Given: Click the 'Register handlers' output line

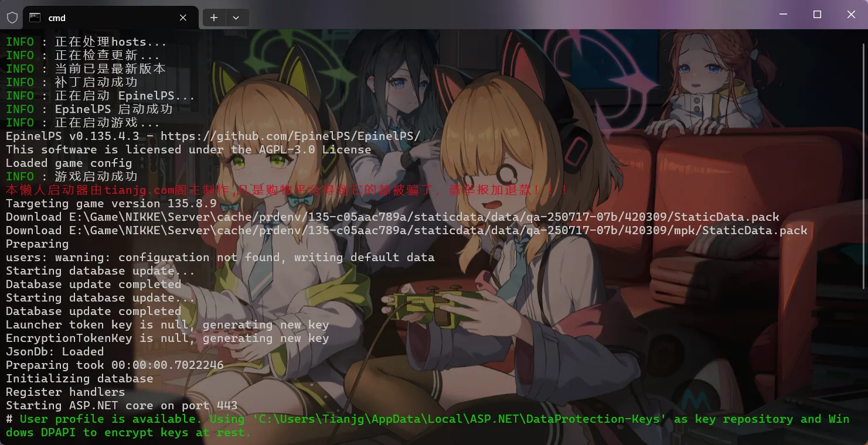Looking at the screenshot, I should [x=65, y=392].
